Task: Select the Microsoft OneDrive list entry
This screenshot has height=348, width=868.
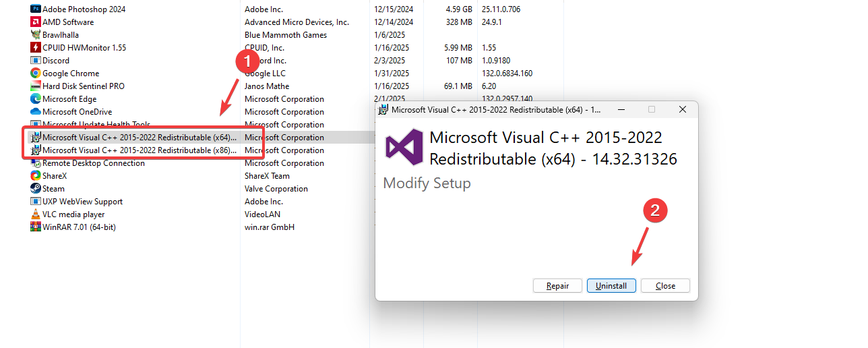Action: point(77,112)
